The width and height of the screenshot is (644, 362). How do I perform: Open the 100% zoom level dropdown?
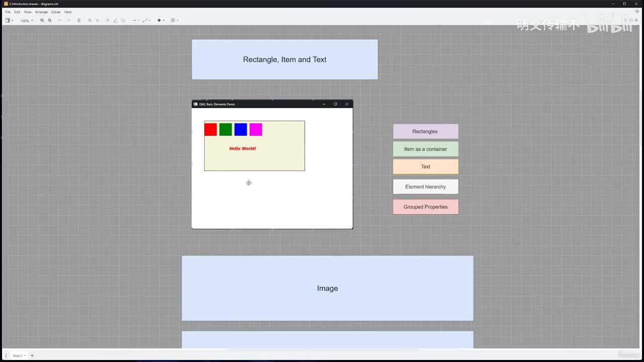(x=26, y=21)
